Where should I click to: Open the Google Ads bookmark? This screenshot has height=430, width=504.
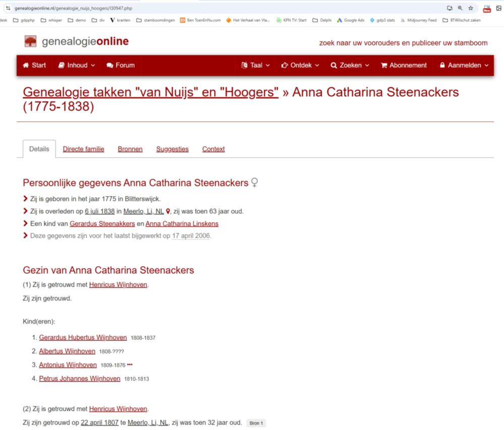pyautogui.click(x=351, y=20)
